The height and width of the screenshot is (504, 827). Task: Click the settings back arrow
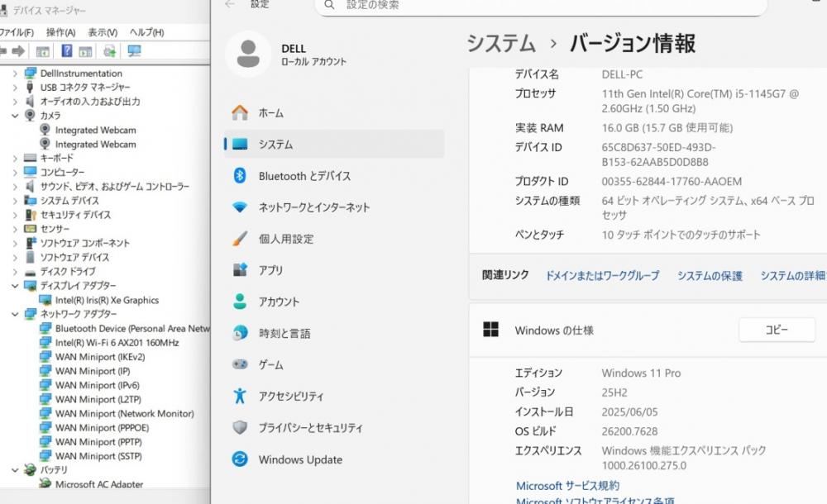coord(229,4)
